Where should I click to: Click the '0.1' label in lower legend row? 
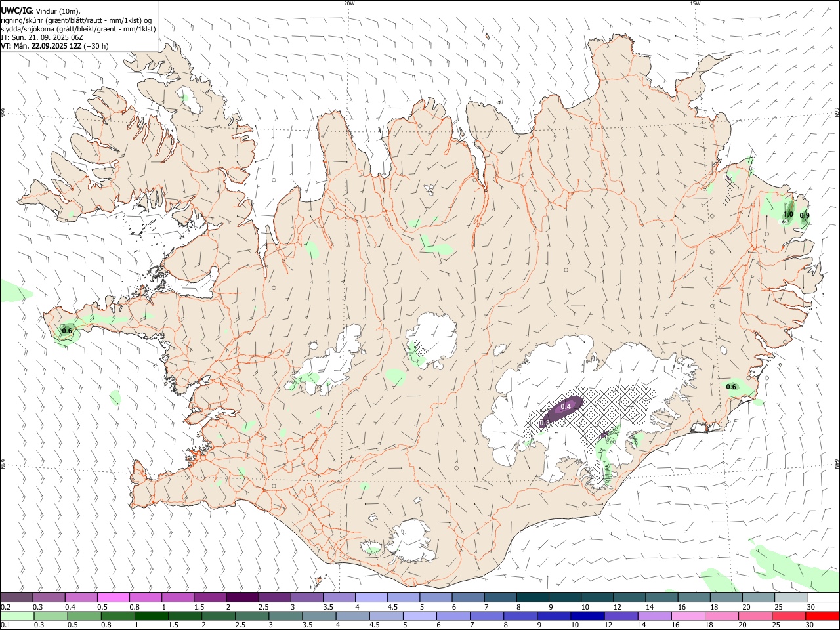point(6,625)
